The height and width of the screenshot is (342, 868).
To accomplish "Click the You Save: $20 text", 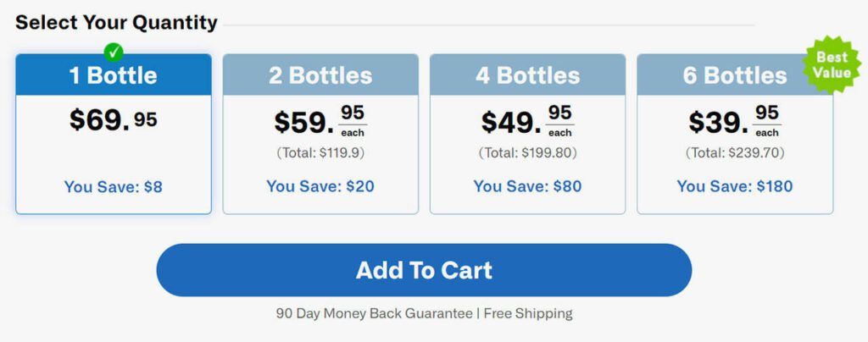I will pos(320,186).
